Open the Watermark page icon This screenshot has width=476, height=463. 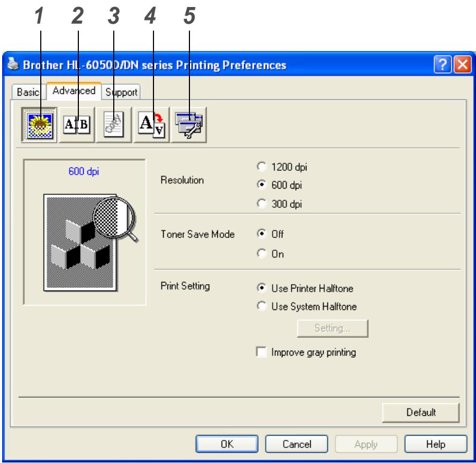click(x=114, y=125)
